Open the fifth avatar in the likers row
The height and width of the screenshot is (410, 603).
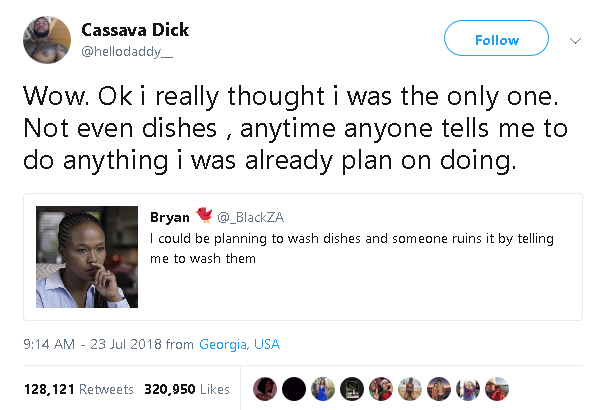point(380,388)
